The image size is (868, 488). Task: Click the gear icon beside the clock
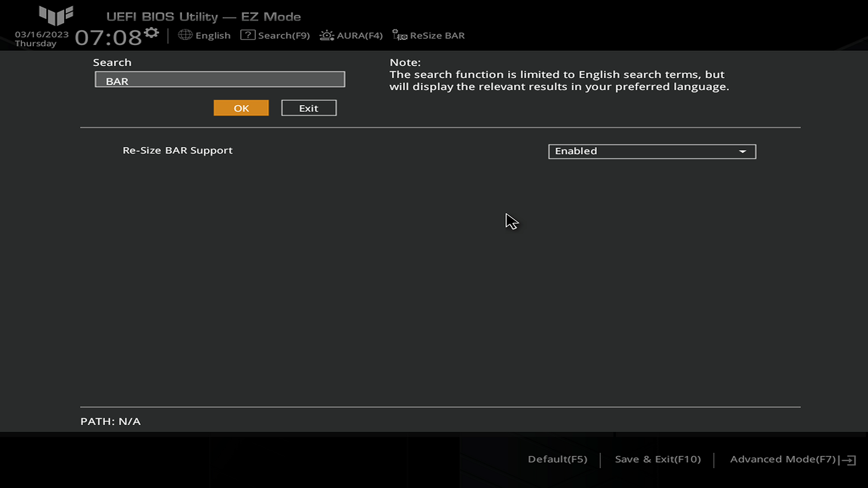coord(151,33)
